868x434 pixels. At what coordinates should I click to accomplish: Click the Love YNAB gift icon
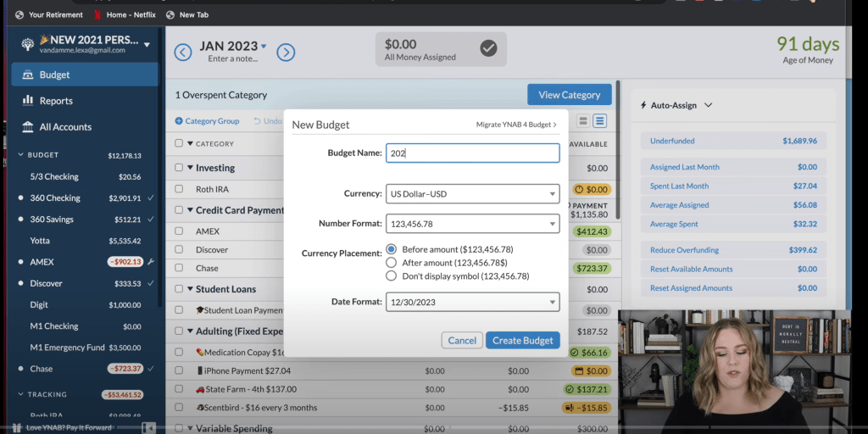(x=17, y=427)
